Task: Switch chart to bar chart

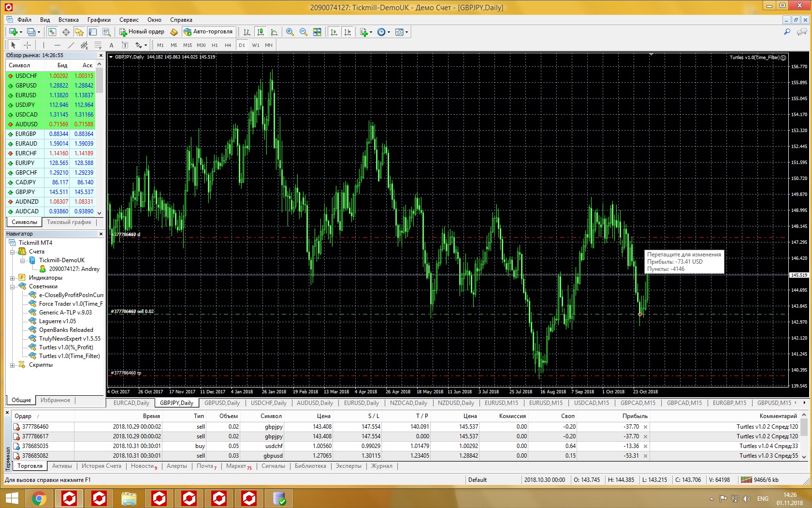Action: pyautogui.click(x=247, y=32)
